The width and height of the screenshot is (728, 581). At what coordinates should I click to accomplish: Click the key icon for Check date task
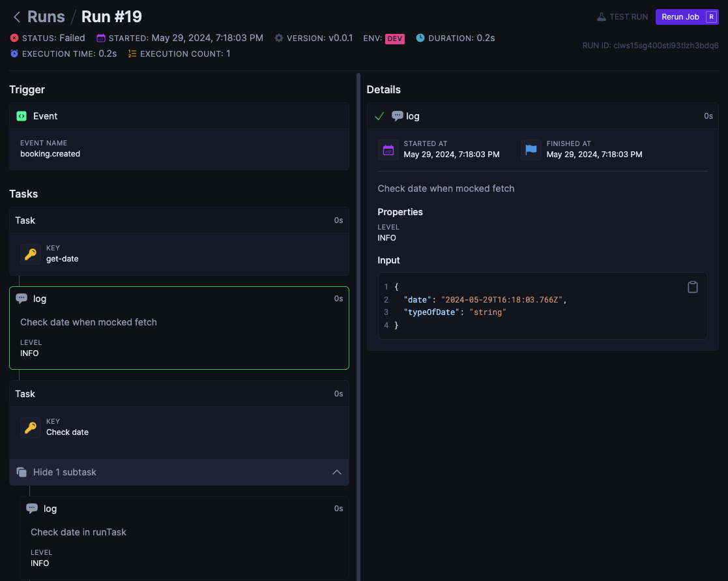(x=31, y=428)
